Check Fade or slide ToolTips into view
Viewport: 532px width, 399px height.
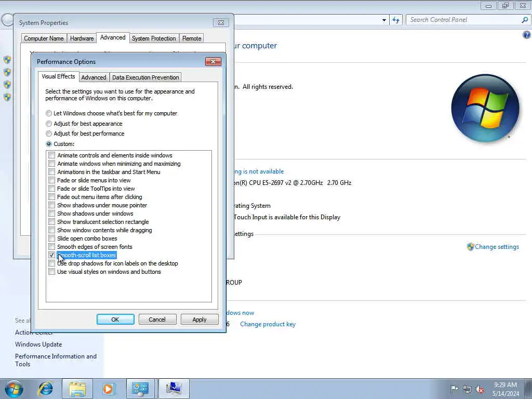pos(51,189)
